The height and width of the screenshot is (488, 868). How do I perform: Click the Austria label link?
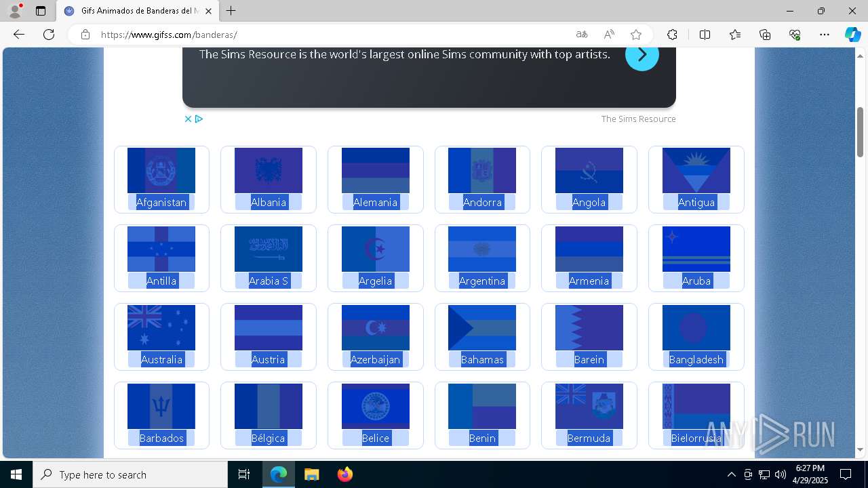(x=269, y=359)
